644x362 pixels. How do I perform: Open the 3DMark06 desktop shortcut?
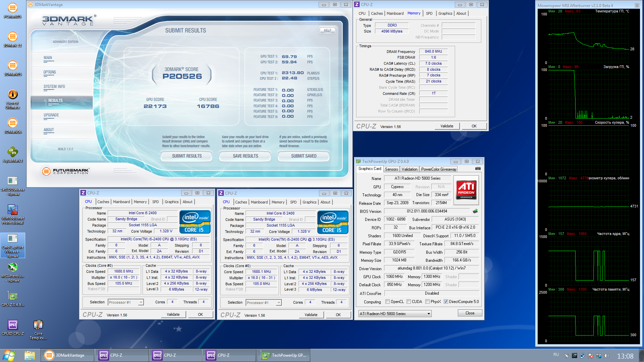[x=12, y=125]
